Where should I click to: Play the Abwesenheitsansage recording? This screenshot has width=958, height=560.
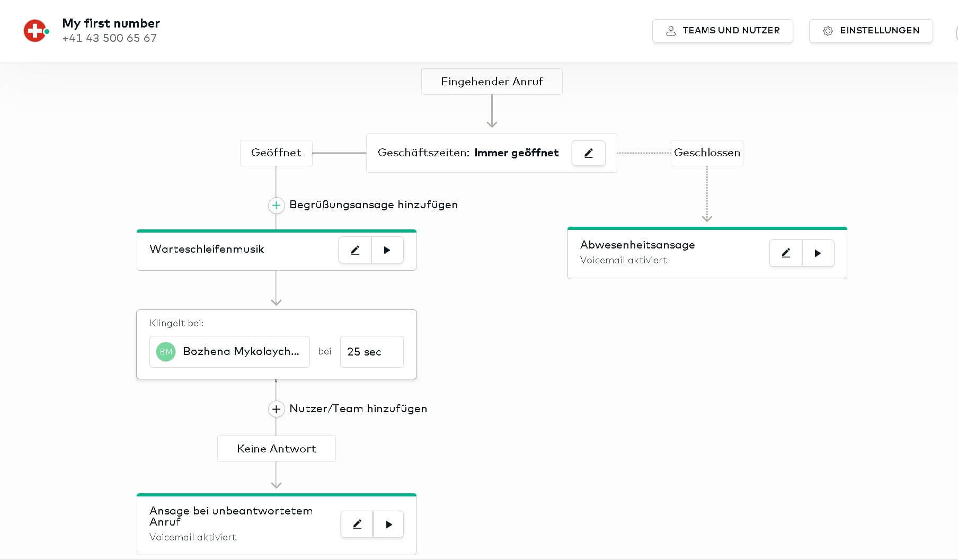(818, 253)
